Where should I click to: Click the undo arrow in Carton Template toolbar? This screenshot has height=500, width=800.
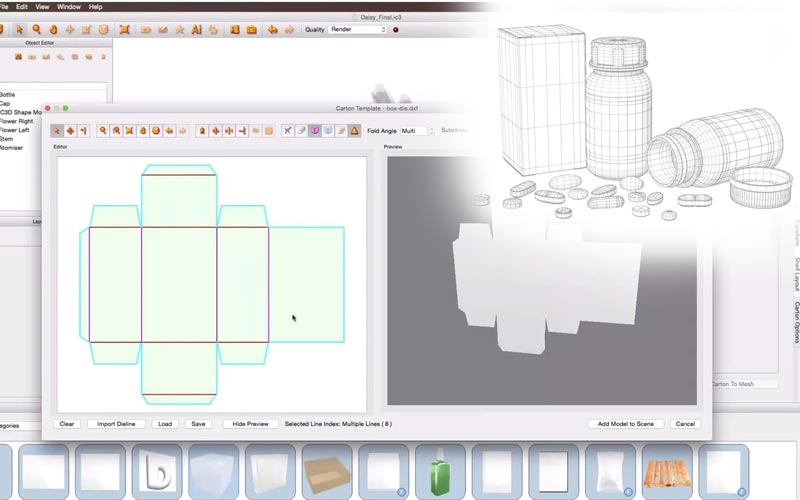pyautogui.click(x=169, y=131)
